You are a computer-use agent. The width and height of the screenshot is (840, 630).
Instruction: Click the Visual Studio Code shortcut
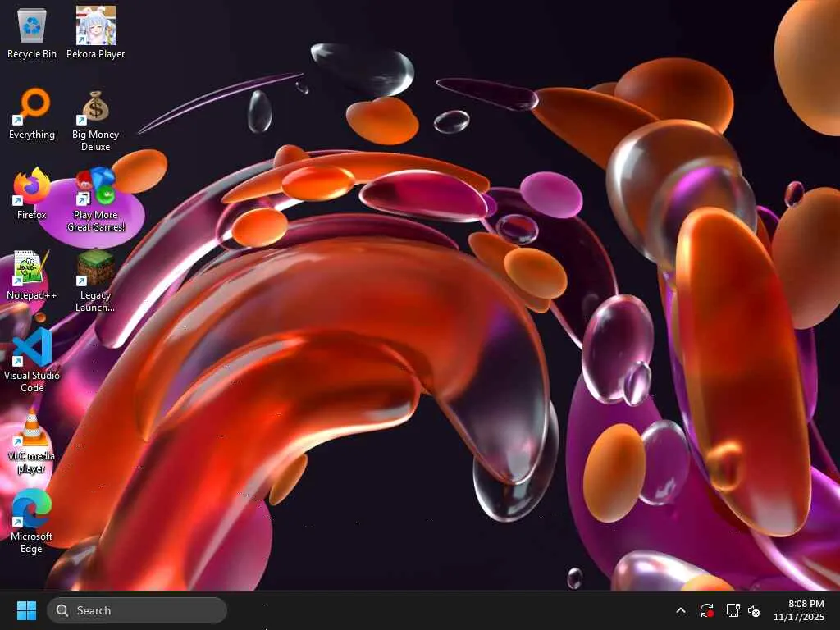click(32, 361)
